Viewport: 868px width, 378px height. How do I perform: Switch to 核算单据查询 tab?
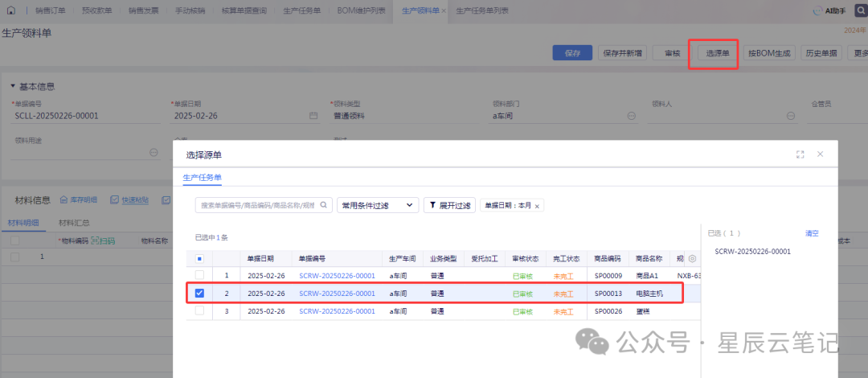pyautogui.click(x=244, y=11)
